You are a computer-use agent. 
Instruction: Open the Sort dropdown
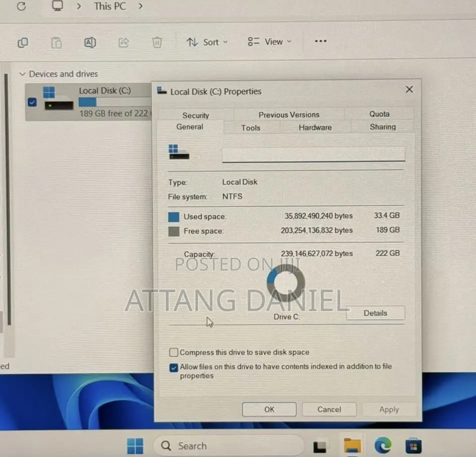coord(207,42)
